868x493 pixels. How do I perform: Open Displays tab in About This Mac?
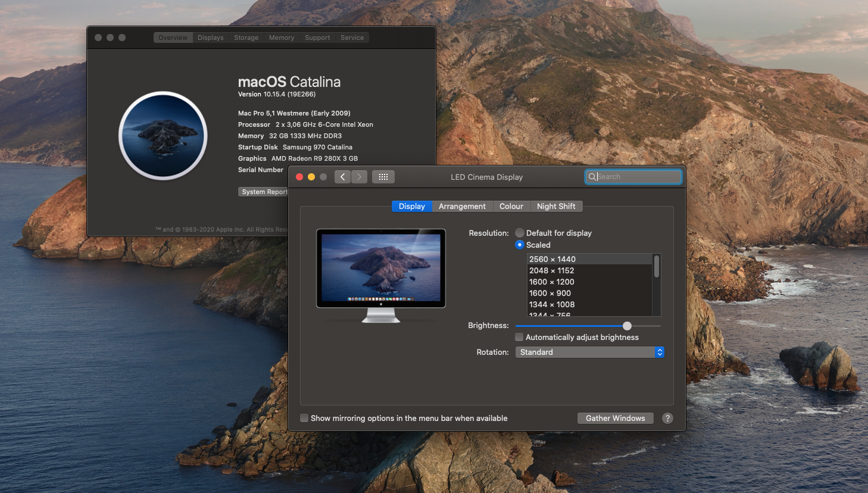pos(211,38)
